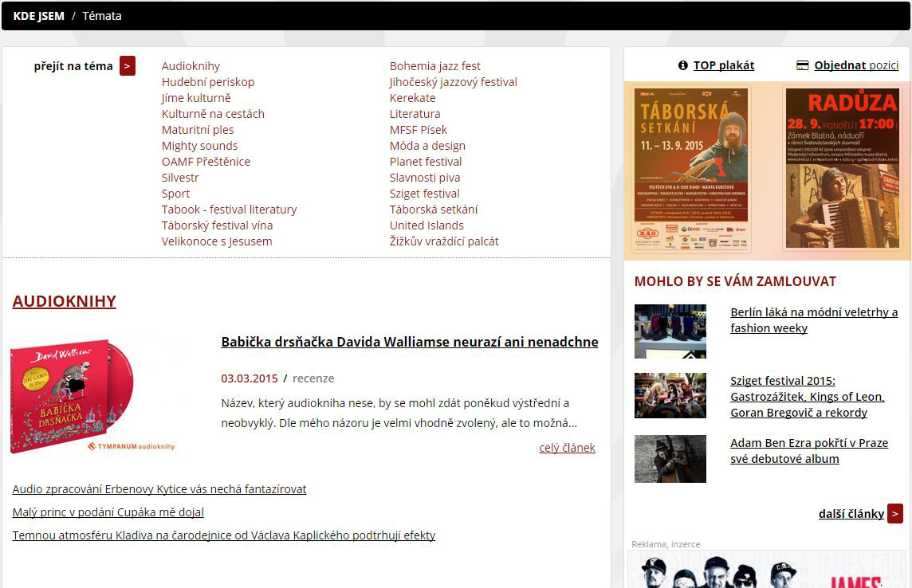Open the Erbenovy Kytice audio article

(159, 489)
